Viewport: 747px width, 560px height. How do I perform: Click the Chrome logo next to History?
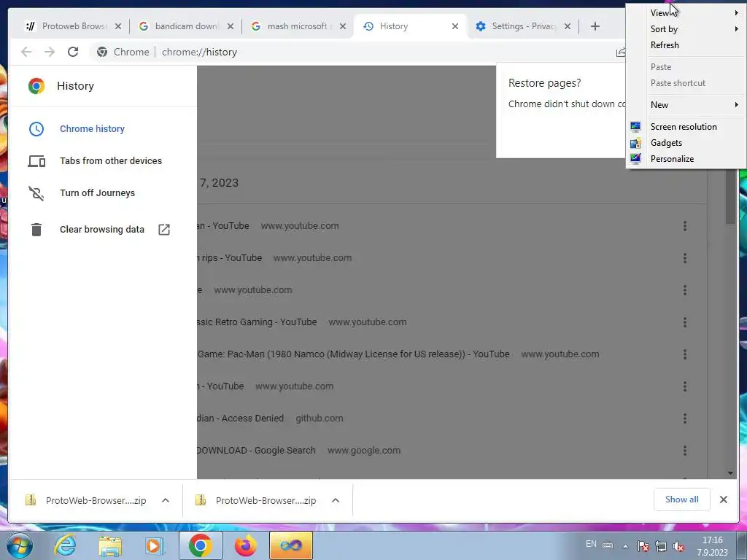(x=36, y=86)
